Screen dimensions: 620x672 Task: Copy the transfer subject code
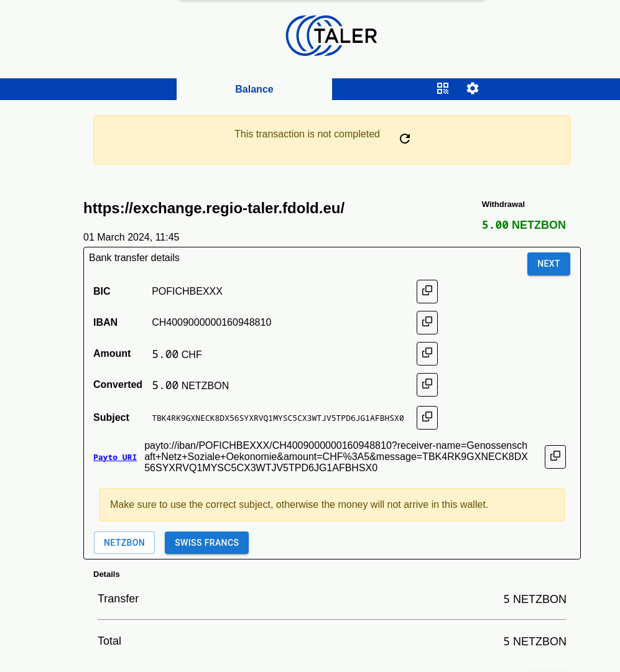[x=427, y=417]
